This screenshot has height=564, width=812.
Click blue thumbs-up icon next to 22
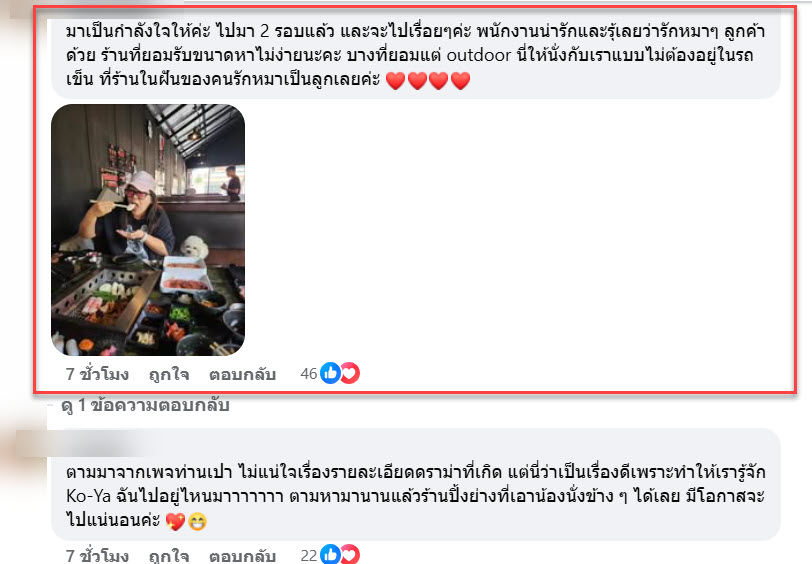[x=330, y=555]
